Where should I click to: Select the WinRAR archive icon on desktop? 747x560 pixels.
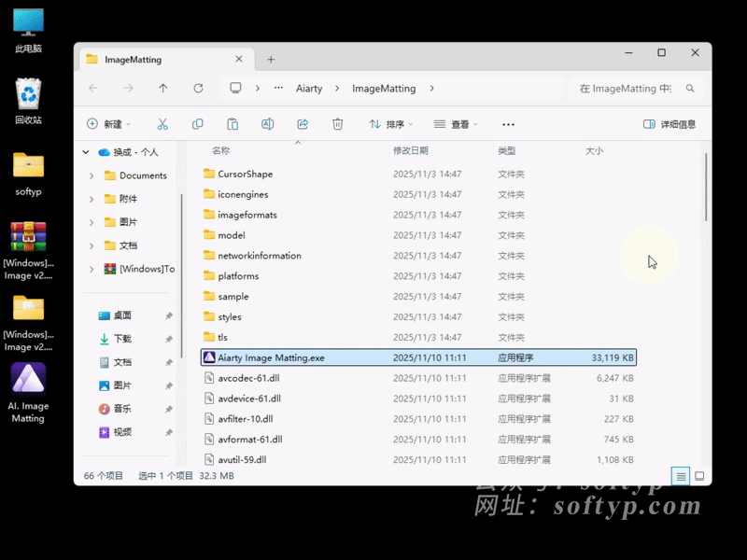tap(28, 250)
